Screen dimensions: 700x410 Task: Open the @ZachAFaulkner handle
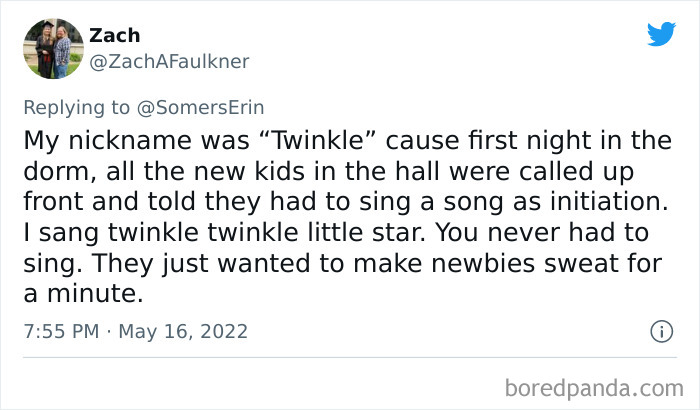point(169,62)
